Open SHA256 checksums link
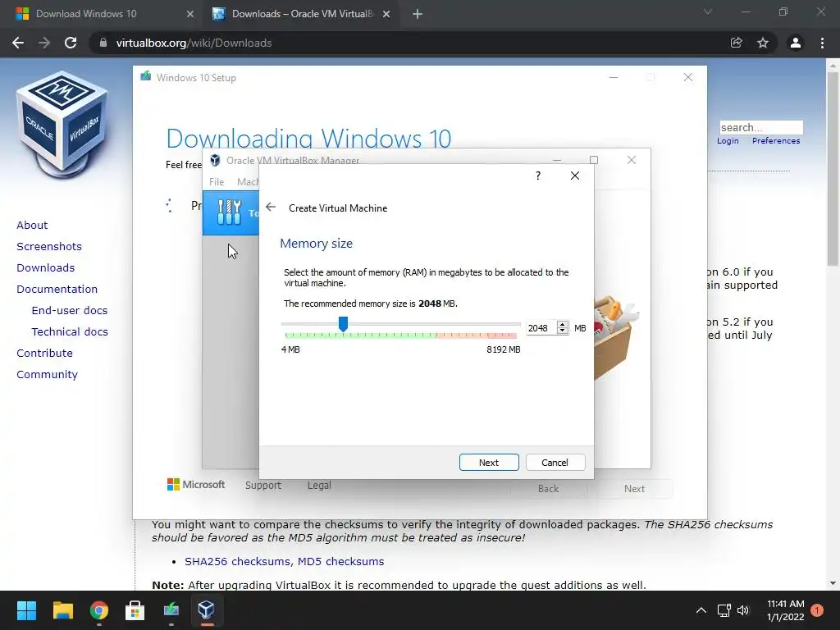Viewport: 840px width, 630px height. [x=239, y=561]
